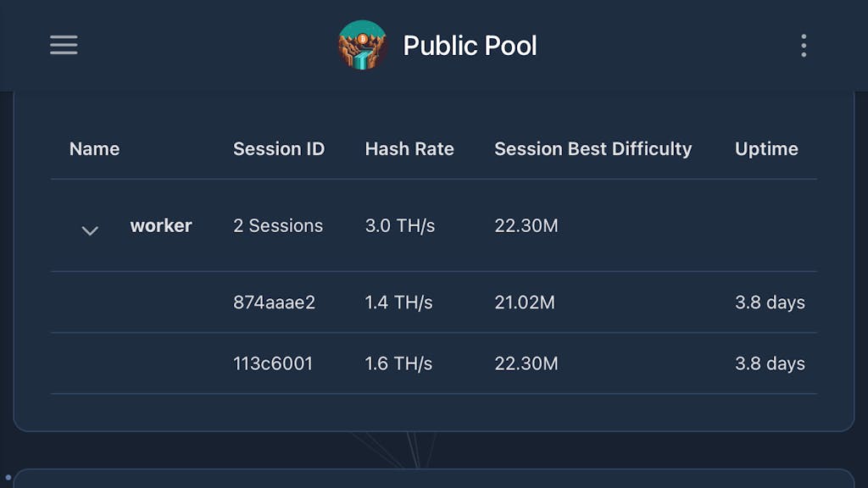868x488 pixels.
Task: Select session ID 874aaae2
Action: pos(274,302)
